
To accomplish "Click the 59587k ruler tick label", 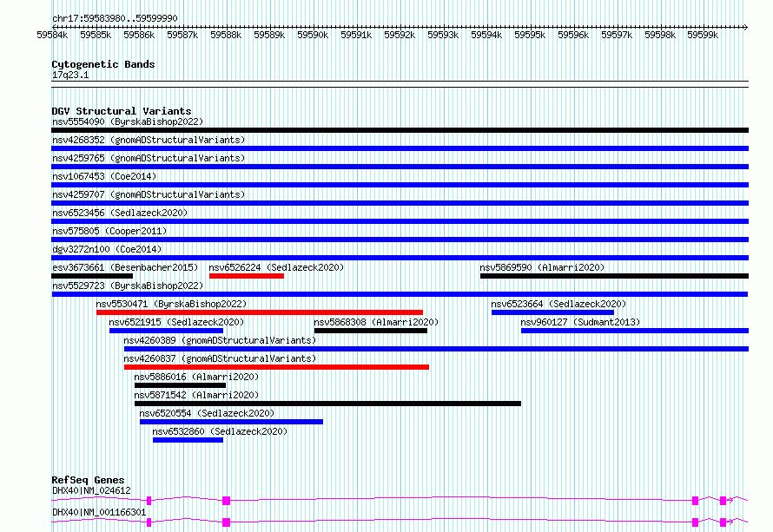I will click(x=182, y=35).
